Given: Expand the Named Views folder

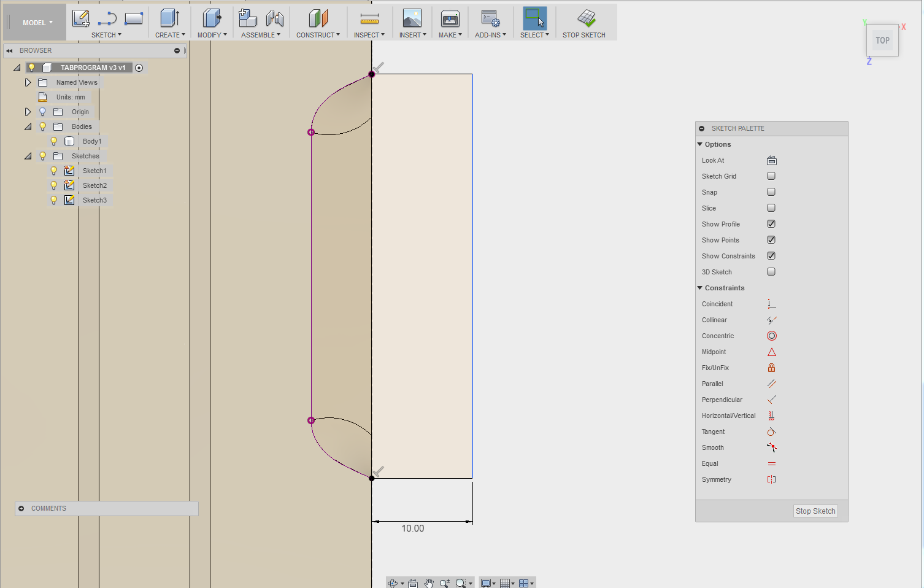Looking at the screenshot, I should tap(28, 82).
